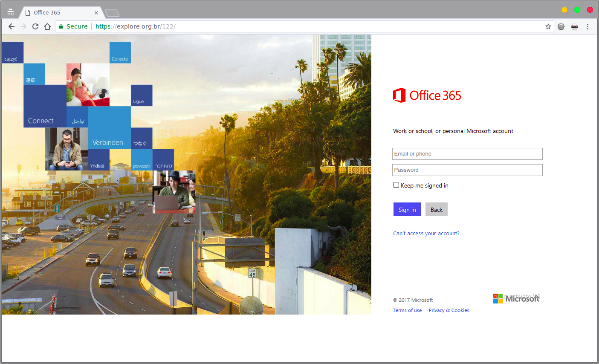Select the Office 365 browser tab
Screen dimensions: 599x364
(61, 13)
